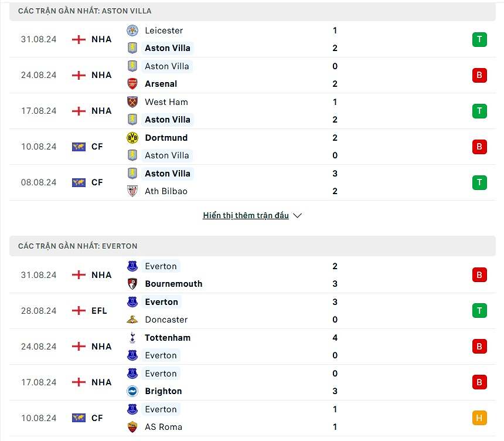Image resolution: width=504 pixels, height=441 pixels.
Task: Click the Ath Bilbao club crest
Action: coord(132,191)
